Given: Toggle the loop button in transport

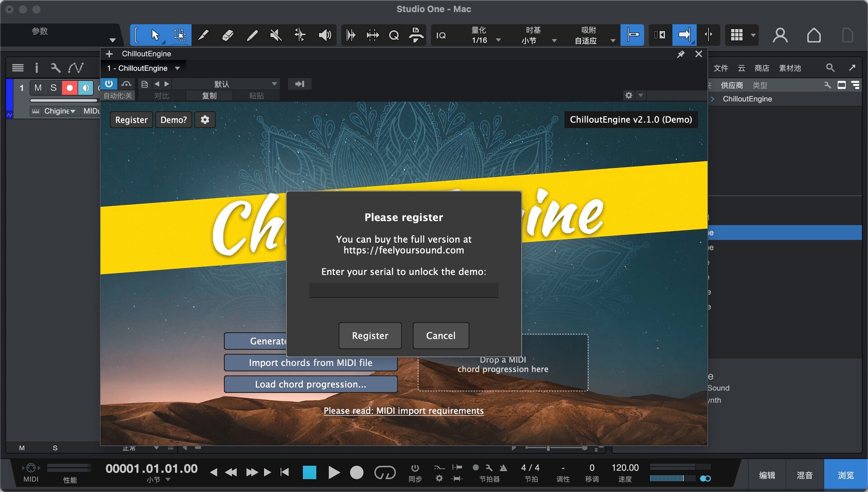Looking at the screenshot, I should pyautogui.click(x=385, y=473).
